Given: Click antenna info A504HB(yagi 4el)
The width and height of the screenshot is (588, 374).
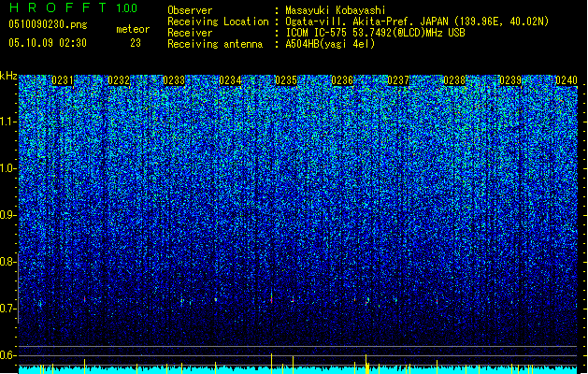Looking at the screenshot, I should pos(330,44).
